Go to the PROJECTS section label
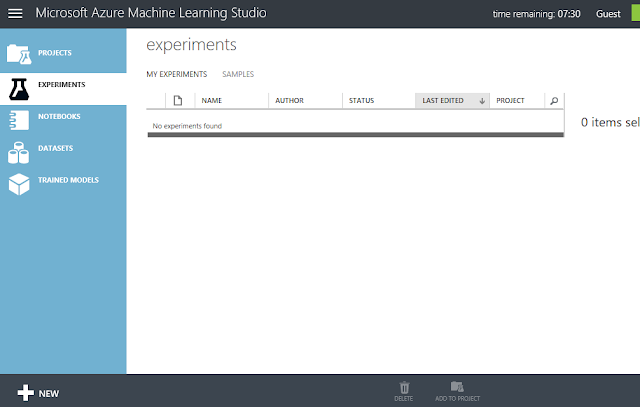The width and height of the screenshot is (640, 407). click(x=55, y=53)
